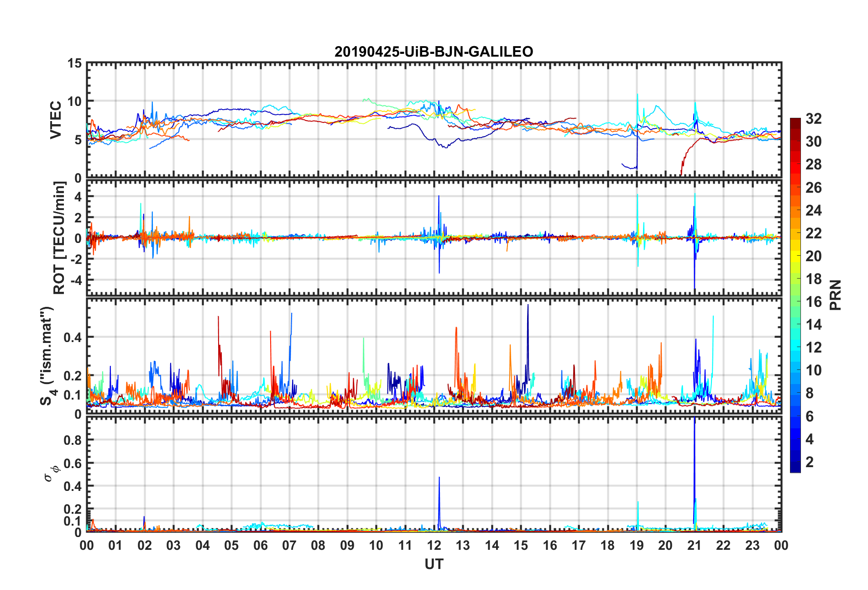Click the S4 peak just after 15 UT
The height and width of the screenshot is (590, 868).
click(528, 342)
